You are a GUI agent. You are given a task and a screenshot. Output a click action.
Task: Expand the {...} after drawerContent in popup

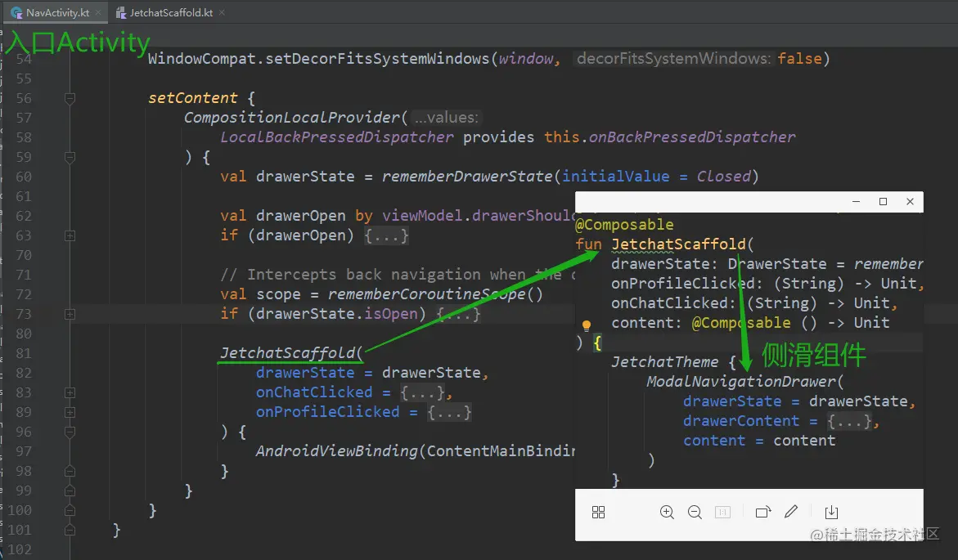point(849,421)
